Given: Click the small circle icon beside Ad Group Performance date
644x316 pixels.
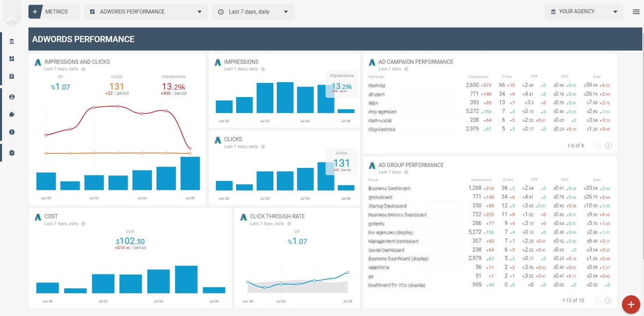Looking at the screenshot, I should [406, 172].
